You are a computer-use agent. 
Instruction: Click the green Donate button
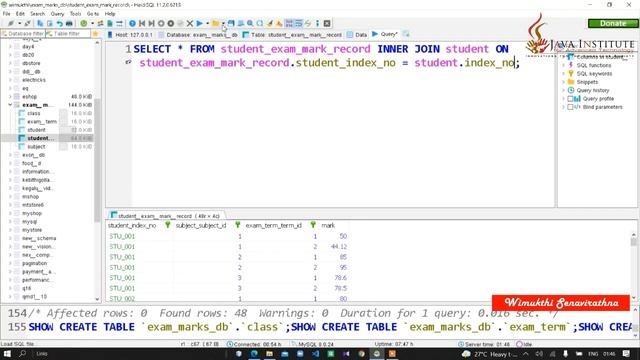coord(613,24)
